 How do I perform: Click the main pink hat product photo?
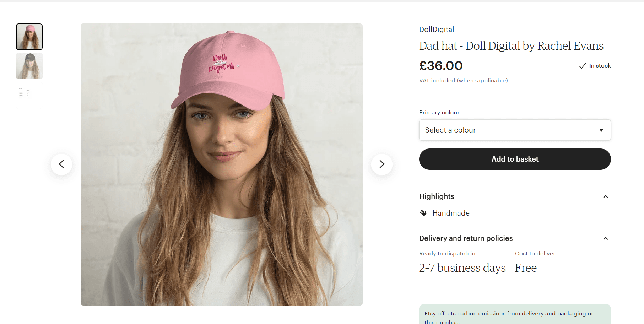point(222,164)
